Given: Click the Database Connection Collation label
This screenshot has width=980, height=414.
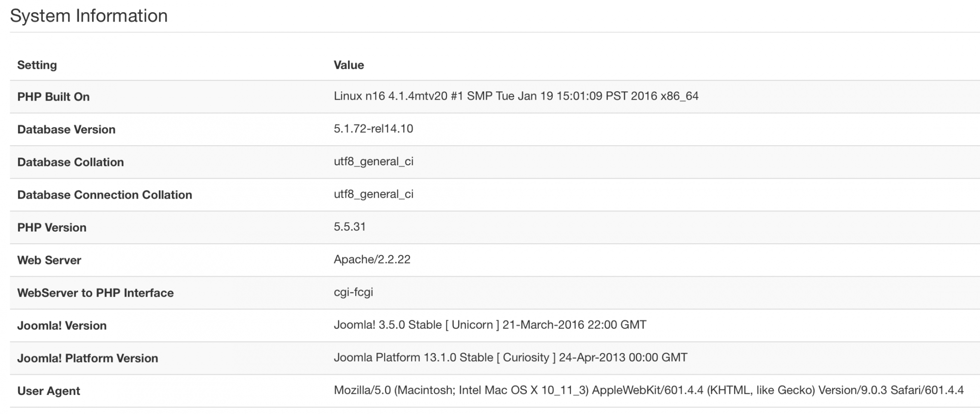Looking at the screenshot, I should tap(104, 195).
